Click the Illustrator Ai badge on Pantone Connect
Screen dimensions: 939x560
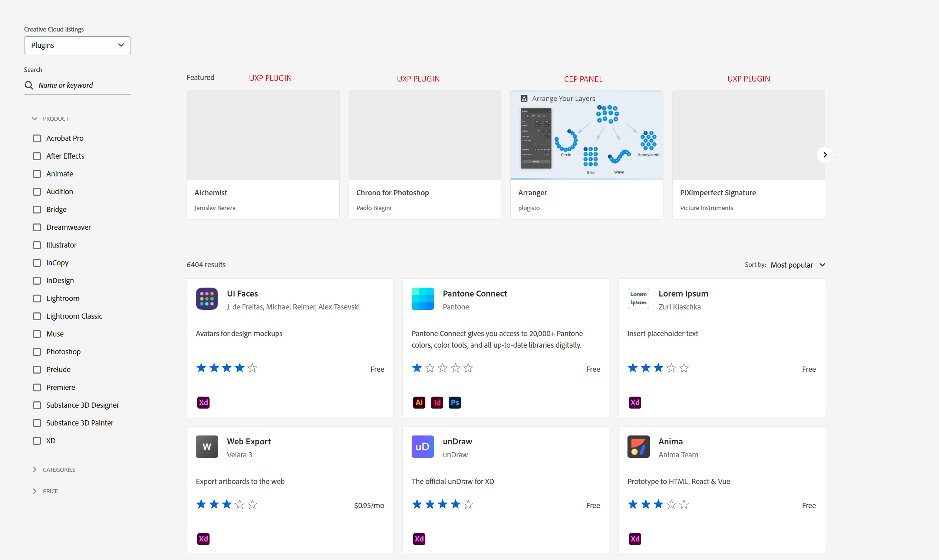pyautogui.click(x=419, y=402)
